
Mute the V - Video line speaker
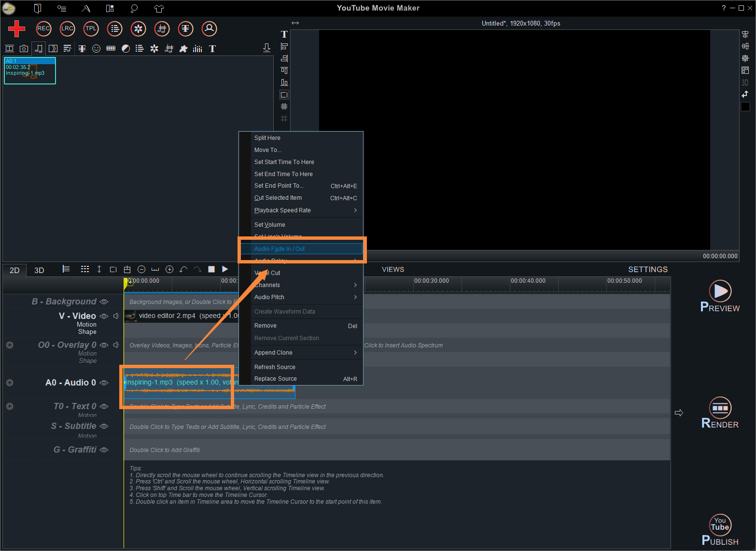pyautogui.click(x=116, y=316)
